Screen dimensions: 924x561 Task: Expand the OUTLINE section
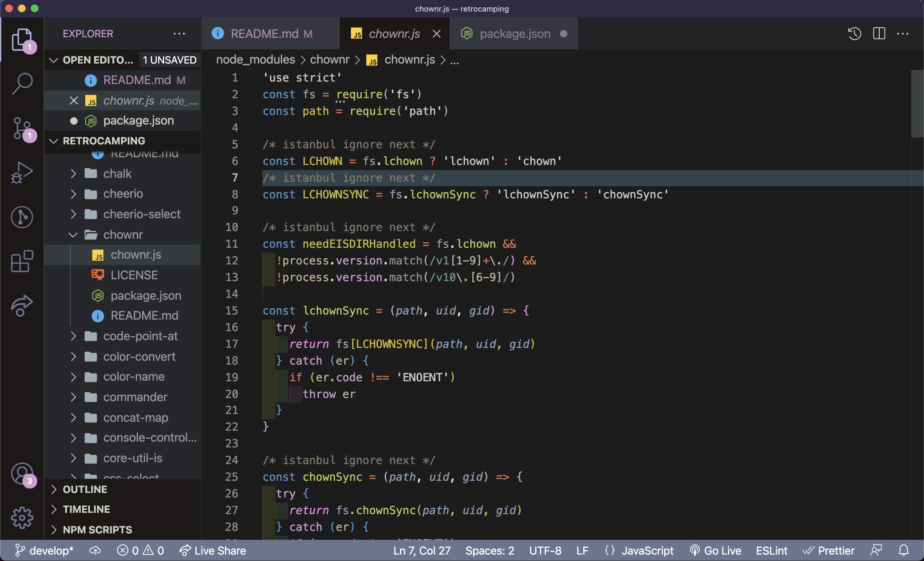(x=85, y=489)
